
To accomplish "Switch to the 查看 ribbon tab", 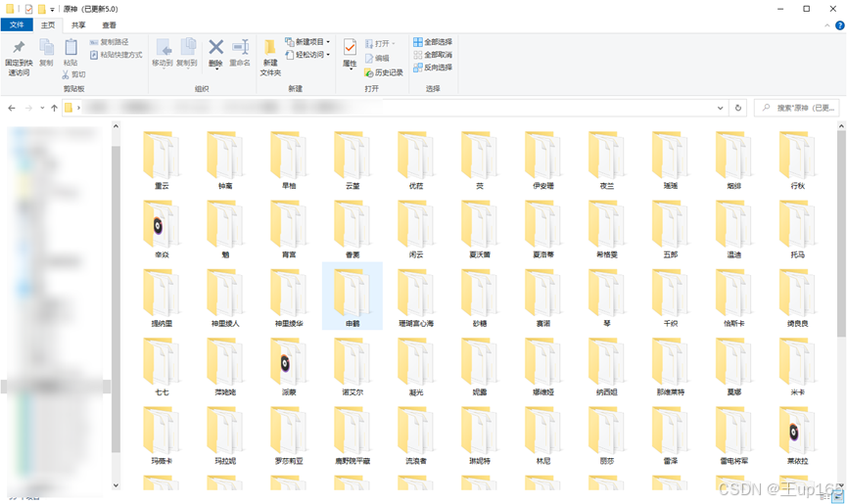I will 109,24.
